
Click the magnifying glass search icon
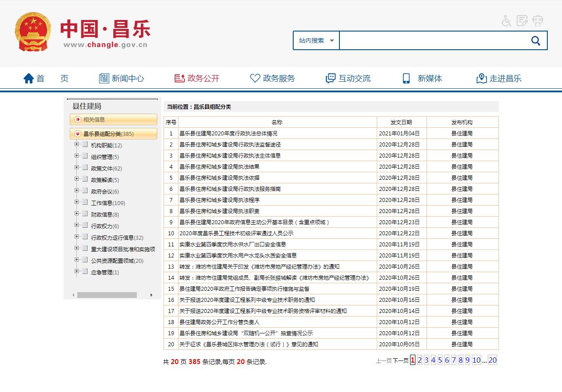pos(535,41)
